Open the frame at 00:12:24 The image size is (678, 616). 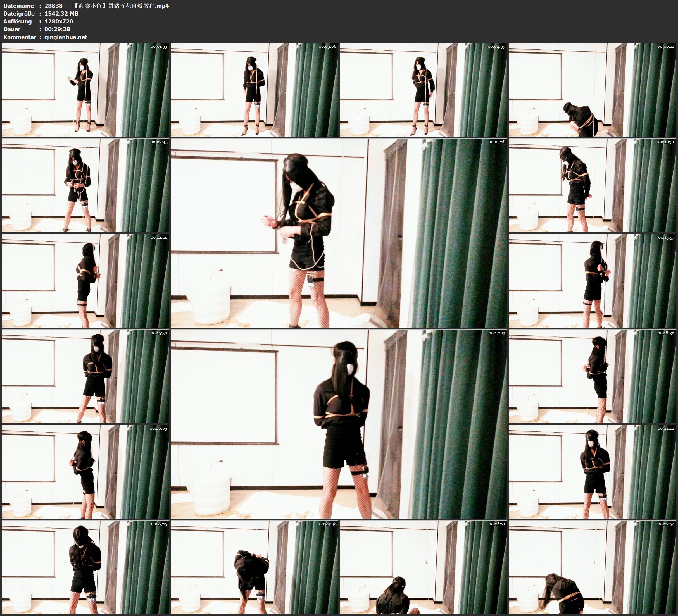click(x=85, y=280)
